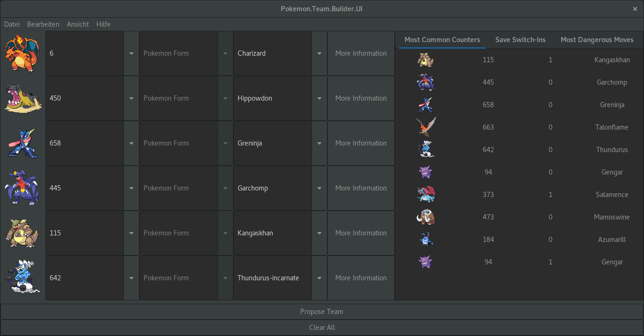Click the 473 number cell in counters table
644x336 pixels.
point(488,217)
